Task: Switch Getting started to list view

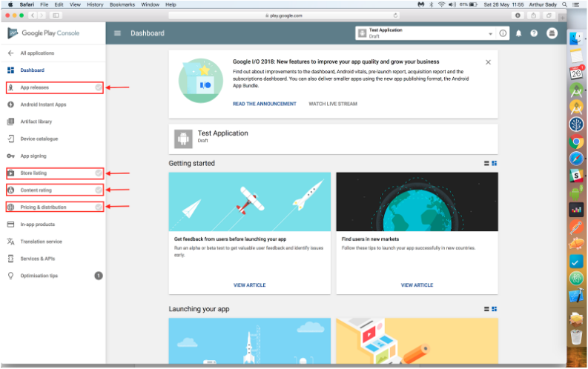Action: pos(486,163)
